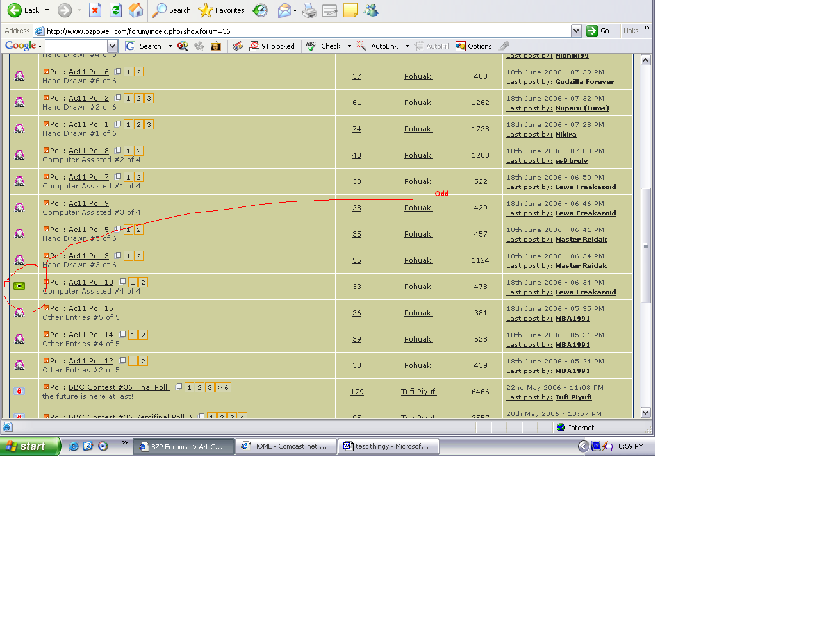
Task: Expand the Links toolbar chevron
Action: tap(646, 28)
